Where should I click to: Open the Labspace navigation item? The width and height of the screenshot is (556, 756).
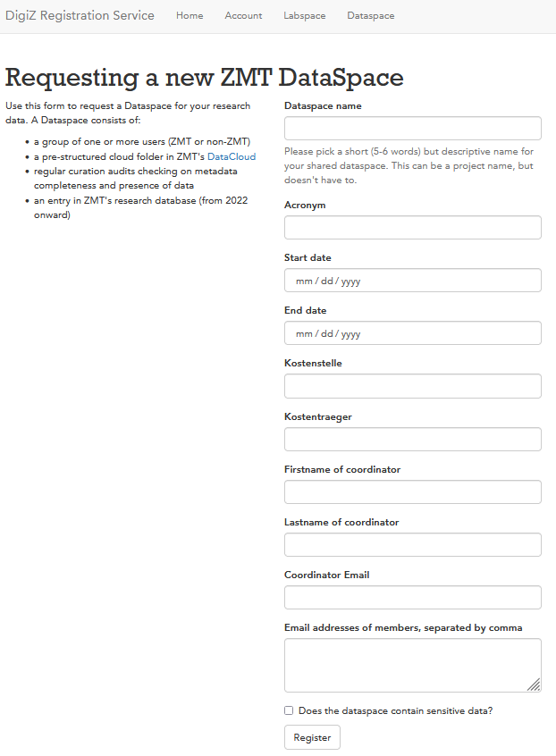coord(305,16)
